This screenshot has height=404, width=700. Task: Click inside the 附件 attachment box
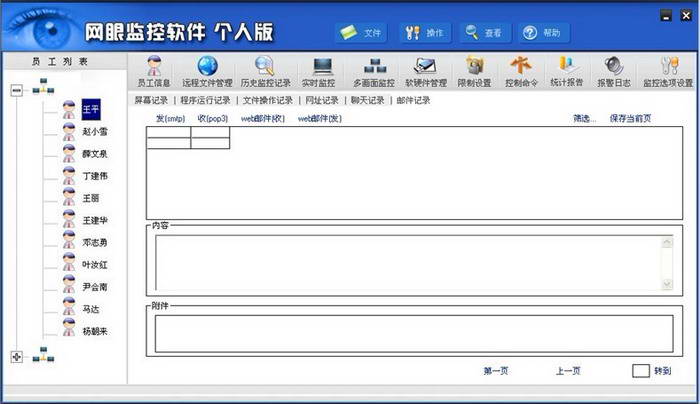pyautogui.click(x=414, y=333)
